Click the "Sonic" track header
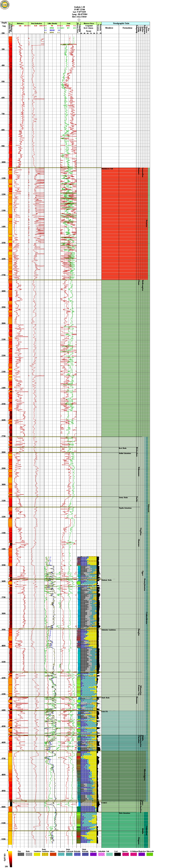The height and width of the screenshot is (868, 190). click(68, 24)
